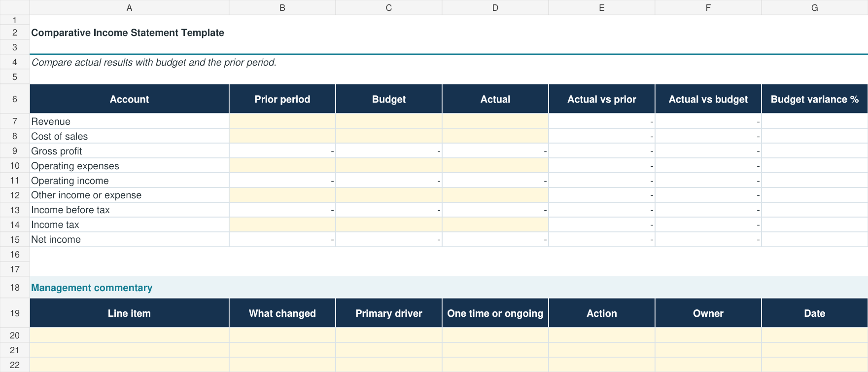Select the row 15 header
Viewport: 868px width, 372px height.
(15, 239)
